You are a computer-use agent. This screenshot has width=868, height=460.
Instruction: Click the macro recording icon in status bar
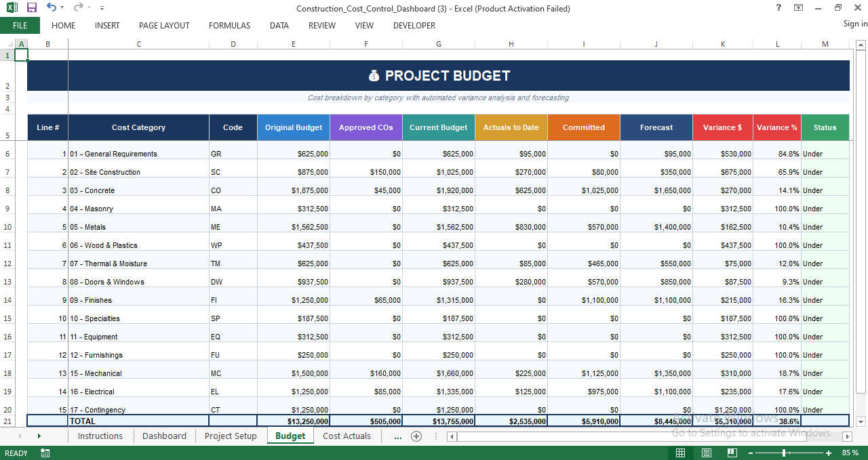click(45, 453)
